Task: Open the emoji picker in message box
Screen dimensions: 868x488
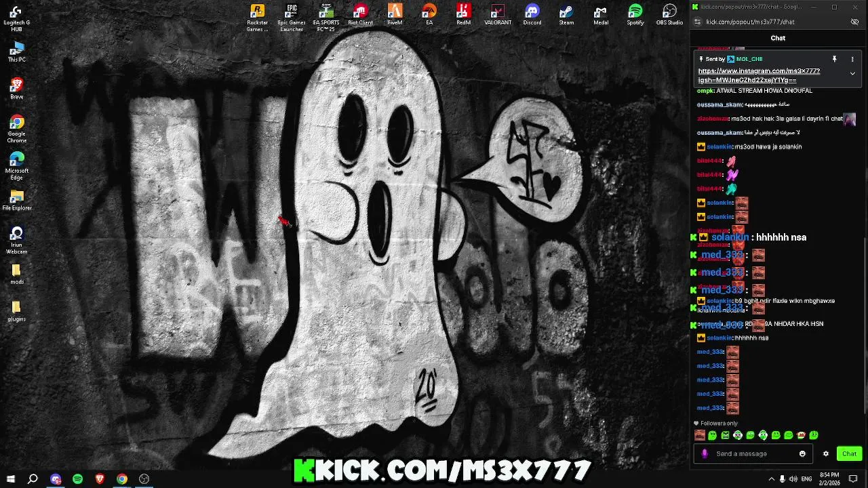Action: pos(802,454)
